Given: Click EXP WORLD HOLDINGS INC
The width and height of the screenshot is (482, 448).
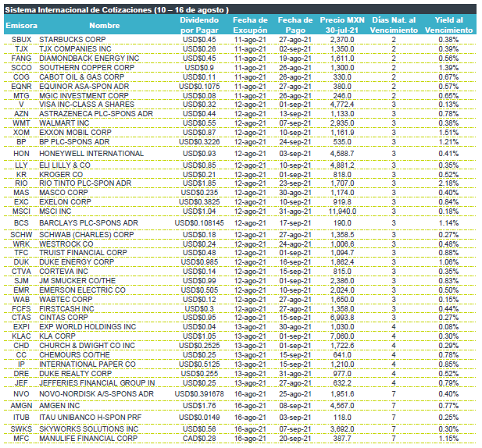Looking at the screenshot, I should pyautogui.click(x=87, y=327).
